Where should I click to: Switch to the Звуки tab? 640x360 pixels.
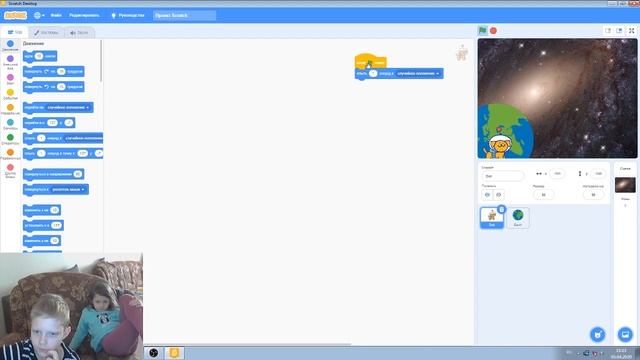tap(79, 32)
